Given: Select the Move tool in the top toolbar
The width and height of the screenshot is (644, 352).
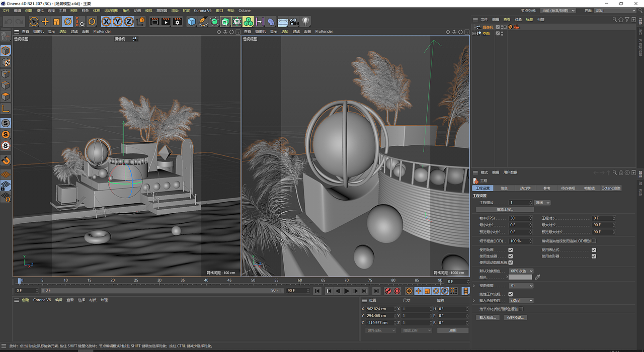Looking at the screenshot, I should coord(44,22).
